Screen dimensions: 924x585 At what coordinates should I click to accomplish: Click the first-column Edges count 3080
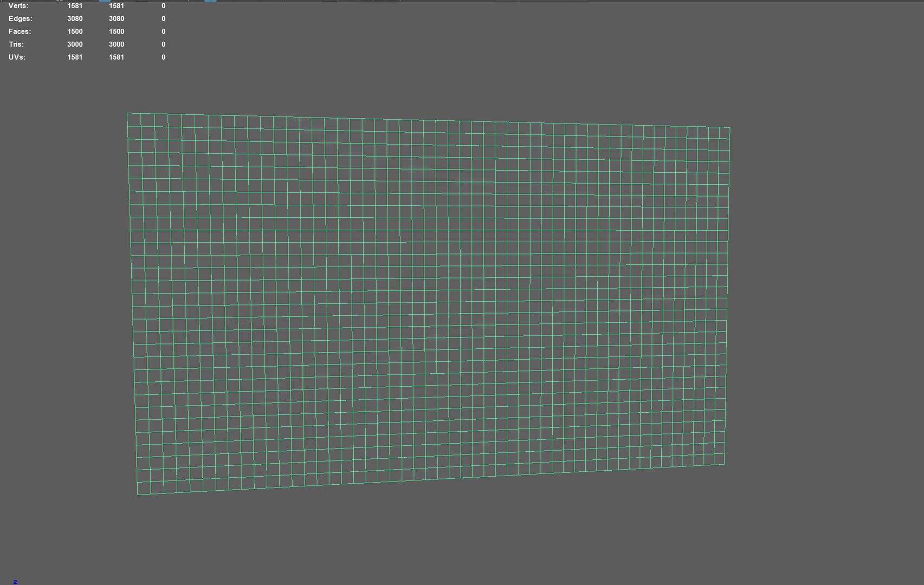tap(75, 18)
